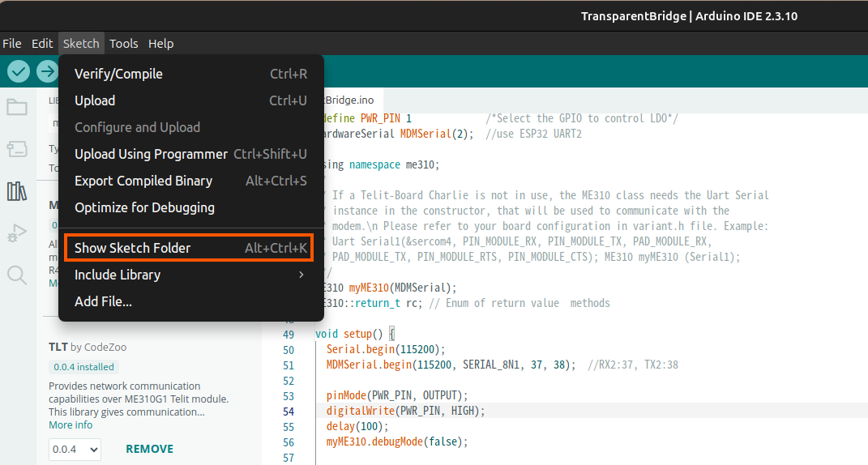
Task: Choose Show Sketch Folder
Action: 190,248
